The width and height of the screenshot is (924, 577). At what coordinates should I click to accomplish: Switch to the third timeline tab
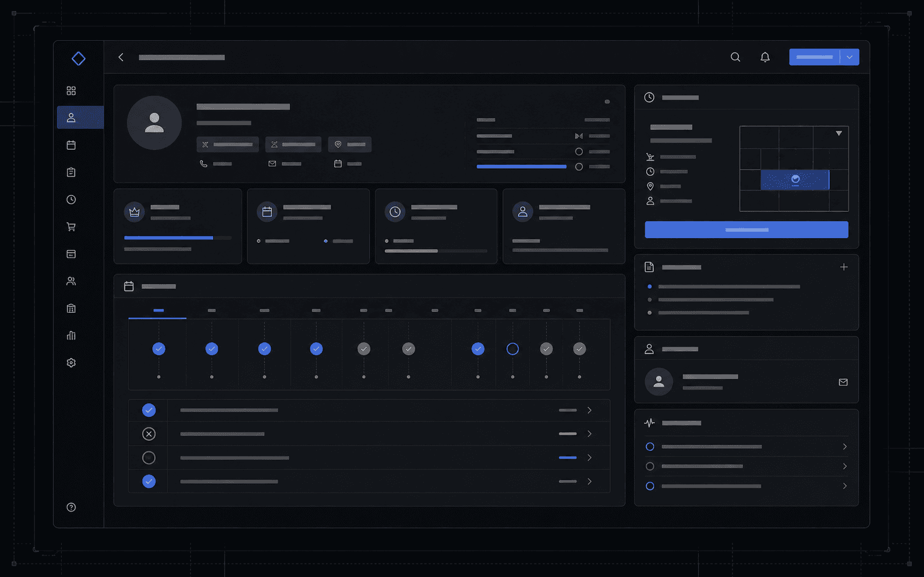(264, 311)
